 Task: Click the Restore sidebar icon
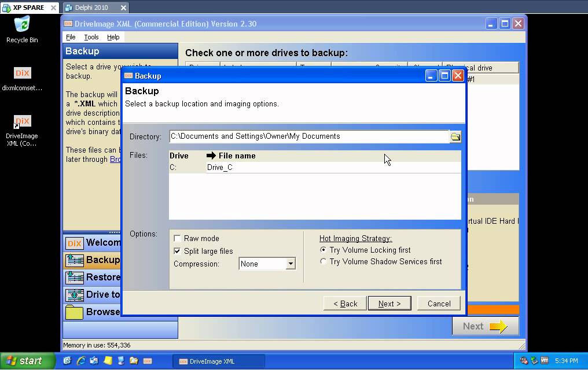[74, 277]
